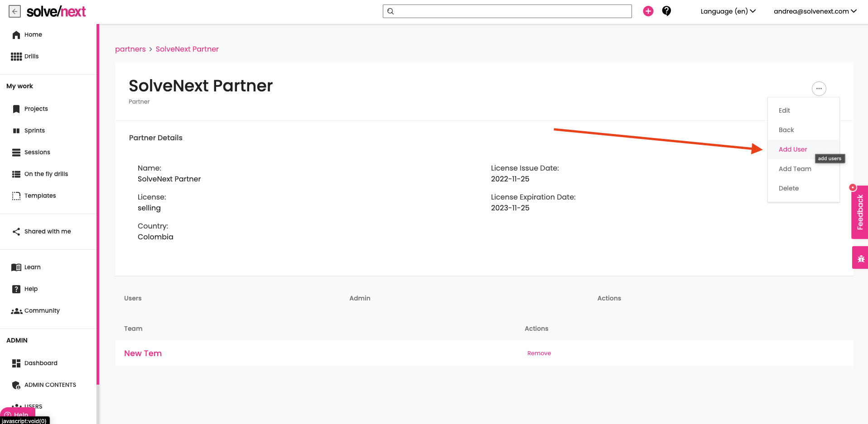Click the Sprints icon in sidebar
Image resolution: width=868 pixels, height=424 pixels.
click(x=16, y=131)
